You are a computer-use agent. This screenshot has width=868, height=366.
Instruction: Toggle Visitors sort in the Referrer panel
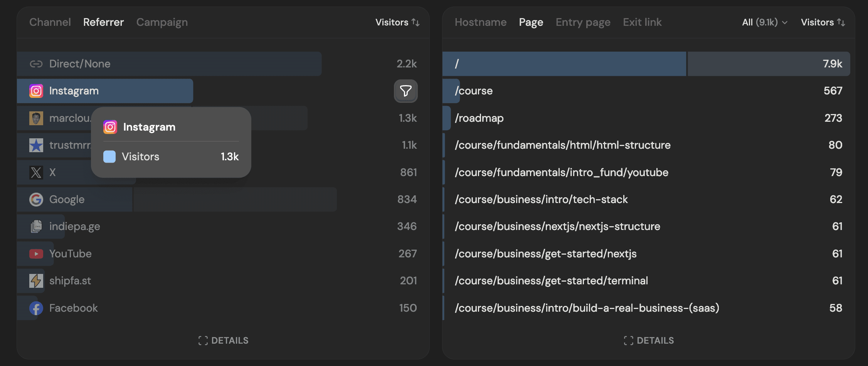(397, 22)
